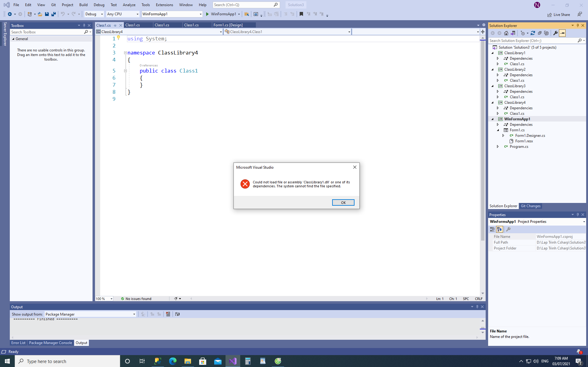Image resolution: width=588 pixels, height=367 pixels.
Task: Open File Explorer from the taskbar
Action: 188,361
